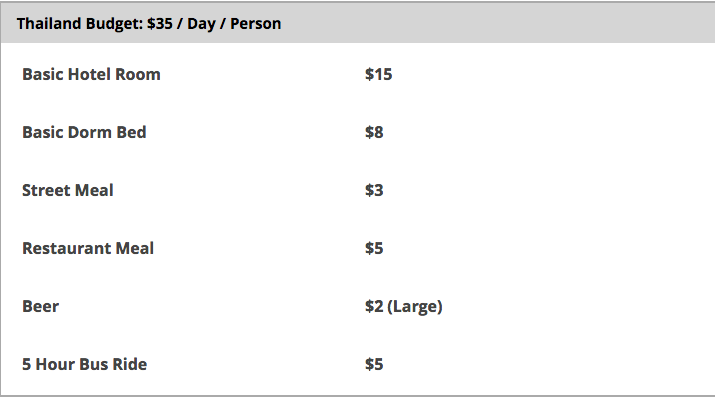Click the $5 price beside Bus Ride
Viewport: 715px width, 398px height.
point(374,364)
